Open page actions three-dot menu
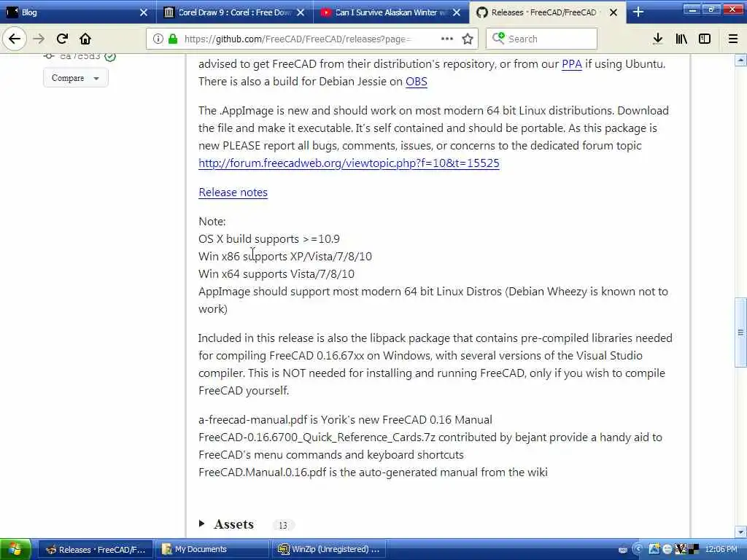 point(447,39)
